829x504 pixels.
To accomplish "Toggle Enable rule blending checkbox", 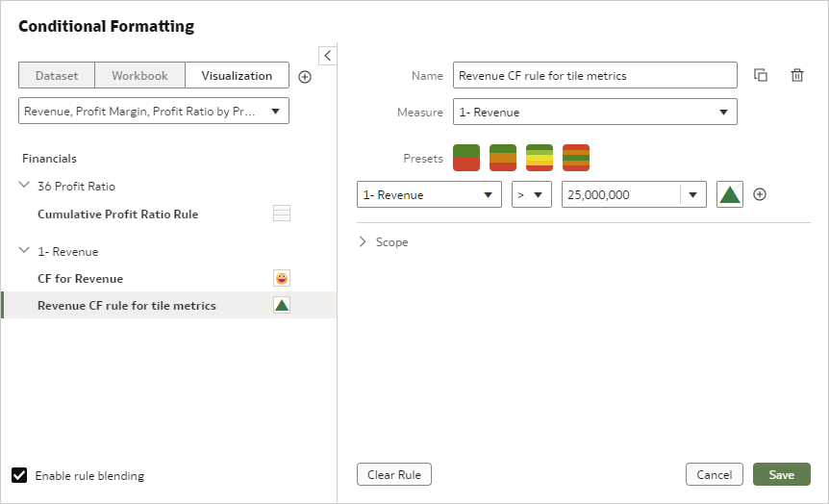I will 19,475.
